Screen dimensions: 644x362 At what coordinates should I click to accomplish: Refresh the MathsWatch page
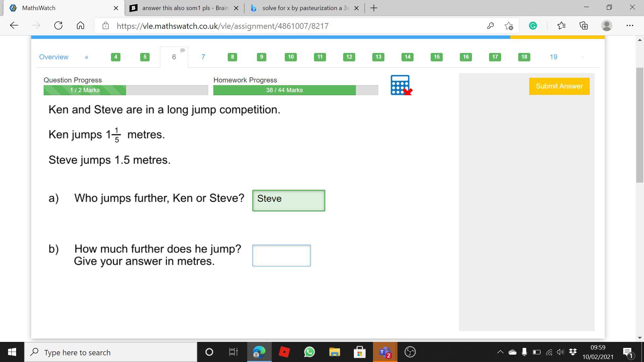(58, 26)
